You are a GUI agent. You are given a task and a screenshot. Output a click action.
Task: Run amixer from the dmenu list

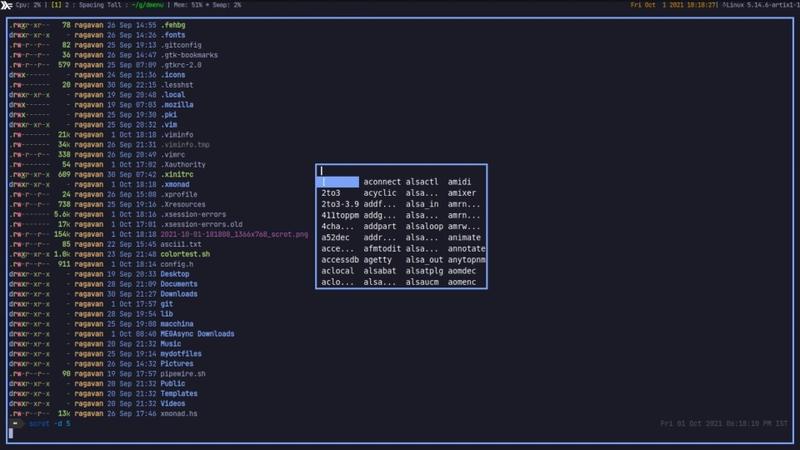pyautogui.click(x=462, y=193)
